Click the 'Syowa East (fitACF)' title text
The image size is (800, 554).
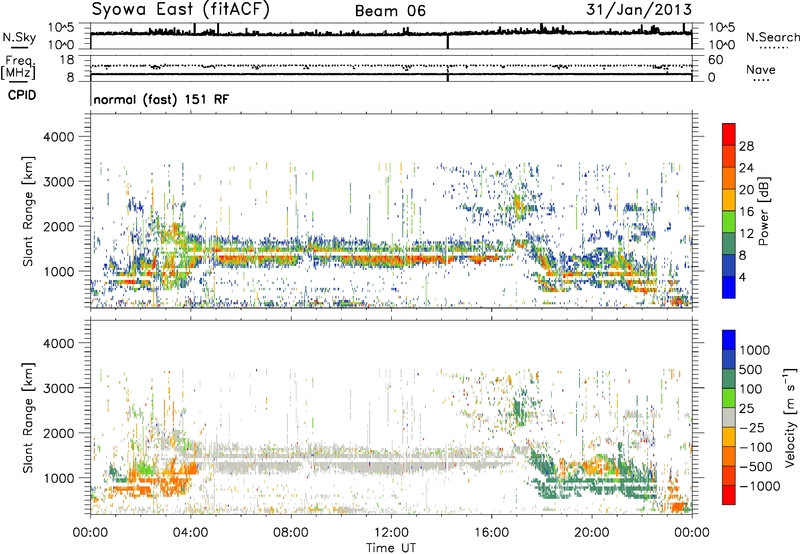pyautogui.click(x=181, y=10)
